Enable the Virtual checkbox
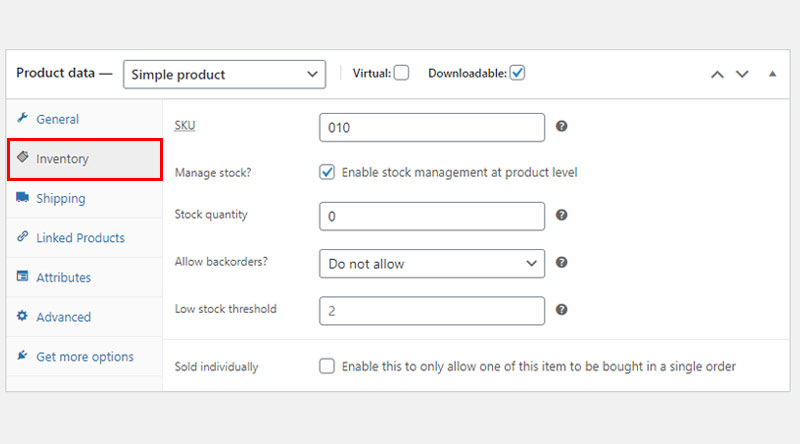The image size is (800, 444). point(402,73)
